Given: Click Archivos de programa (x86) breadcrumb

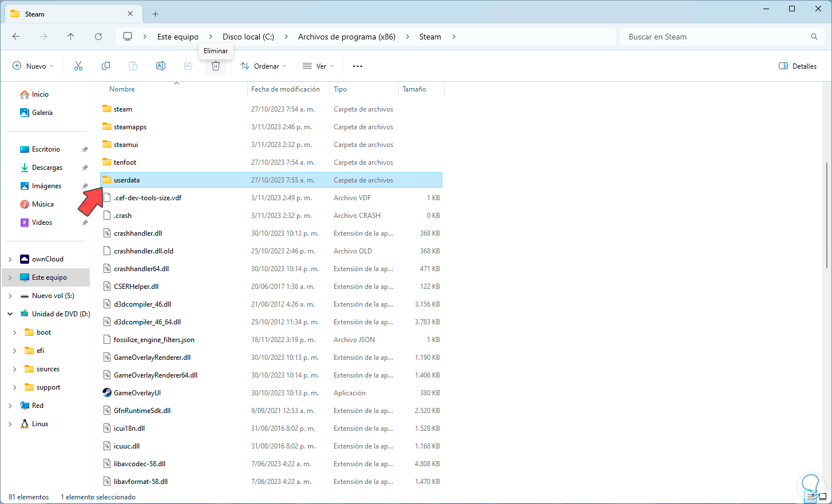Looking at the screenshot, I should point(347,37).
